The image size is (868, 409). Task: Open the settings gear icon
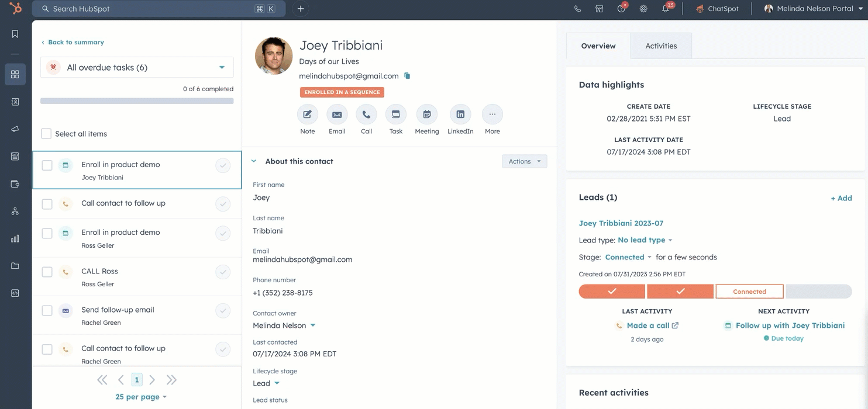(643, 9)
